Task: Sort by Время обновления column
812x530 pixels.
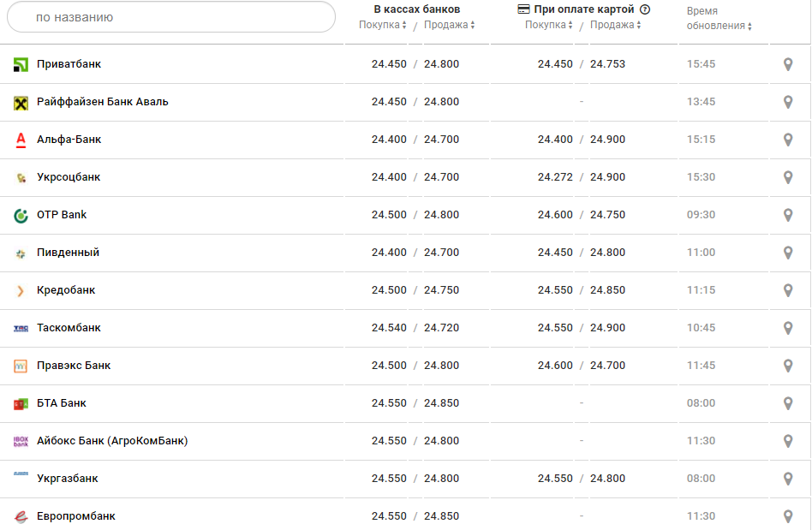Action: point(719,26)
